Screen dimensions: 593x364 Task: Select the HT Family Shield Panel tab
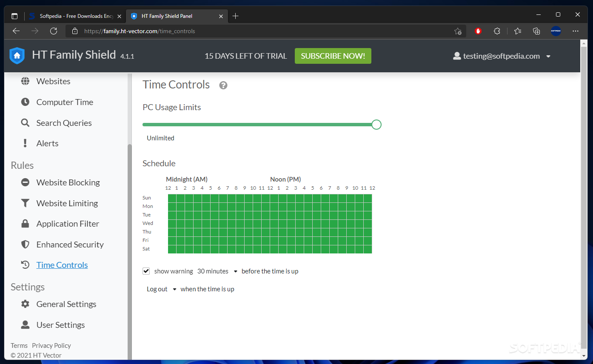[x=177, y=16]
